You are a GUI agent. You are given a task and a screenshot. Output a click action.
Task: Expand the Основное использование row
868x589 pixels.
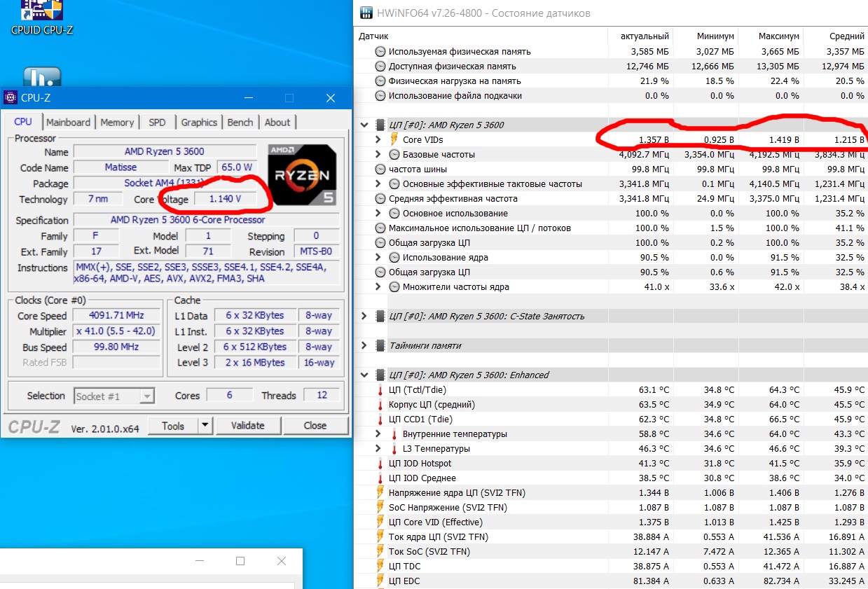[378, 213]
